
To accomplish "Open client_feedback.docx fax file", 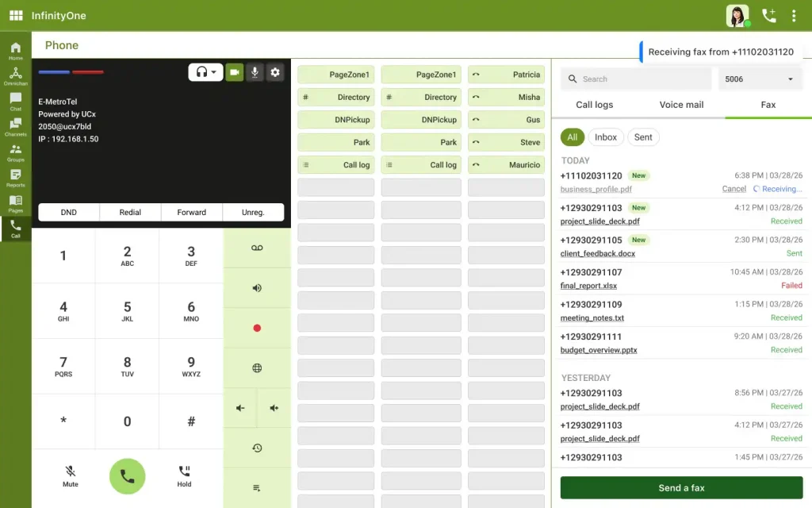I will pos(598,253).
